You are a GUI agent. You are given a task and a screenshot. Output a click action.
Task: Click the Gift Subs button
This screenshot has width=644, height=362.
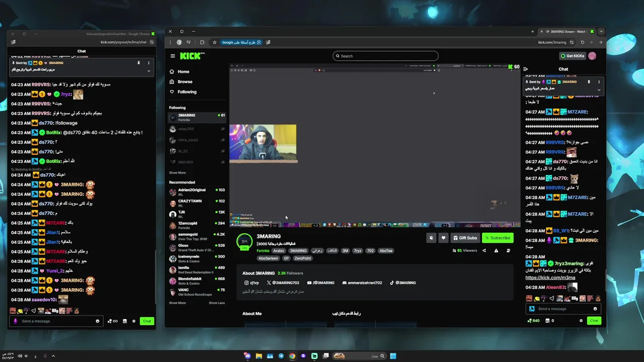pyautogui.click(x=465, y=238)
